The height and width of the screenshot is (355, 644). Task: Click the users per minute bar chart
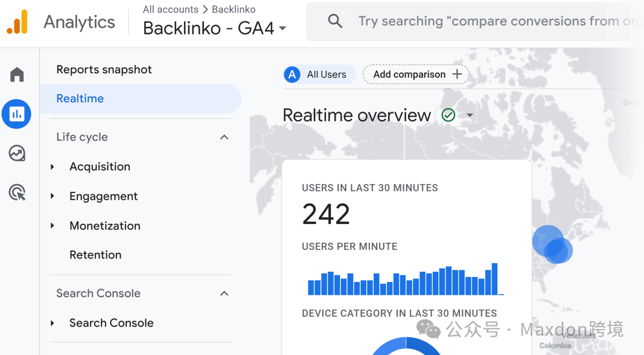(406, 279)
